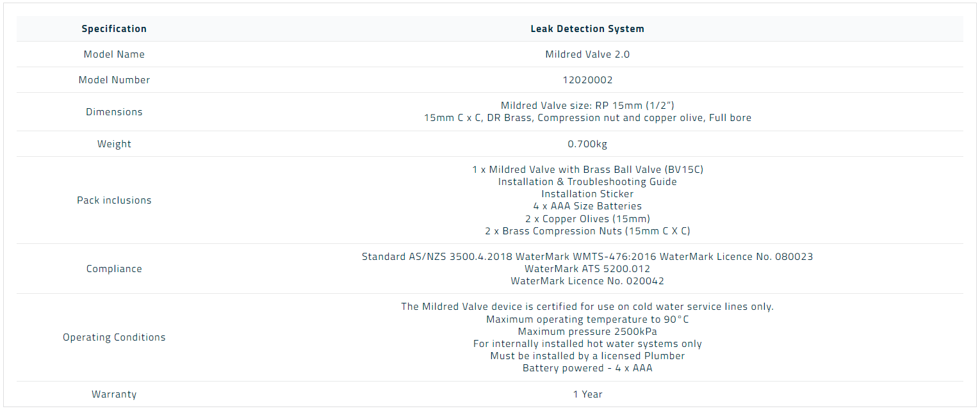Click the Pack inclusions label

click(x=114, y=200)
